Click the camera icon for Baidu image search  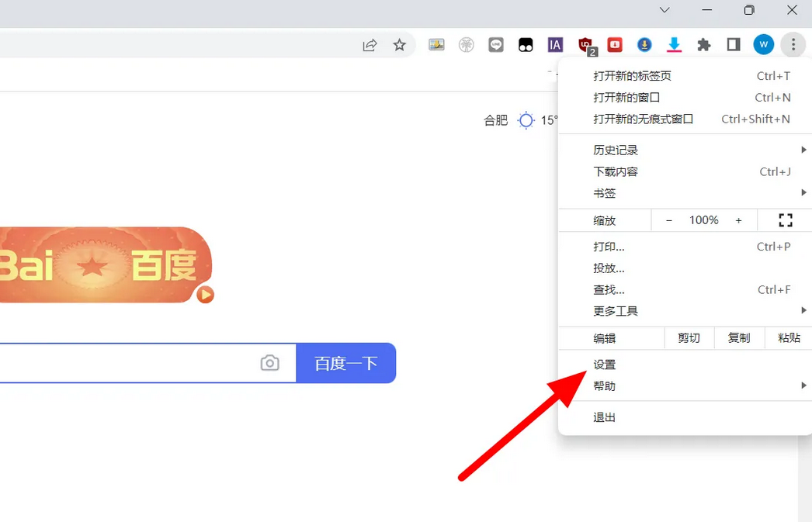(x=269, y=363)
